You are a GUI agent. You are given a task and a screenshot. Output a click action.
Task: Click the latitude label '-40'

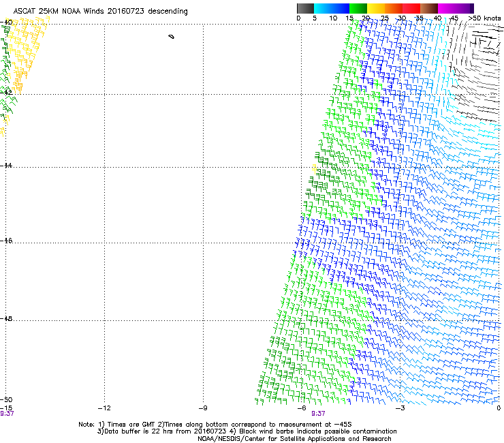point(6,22)
